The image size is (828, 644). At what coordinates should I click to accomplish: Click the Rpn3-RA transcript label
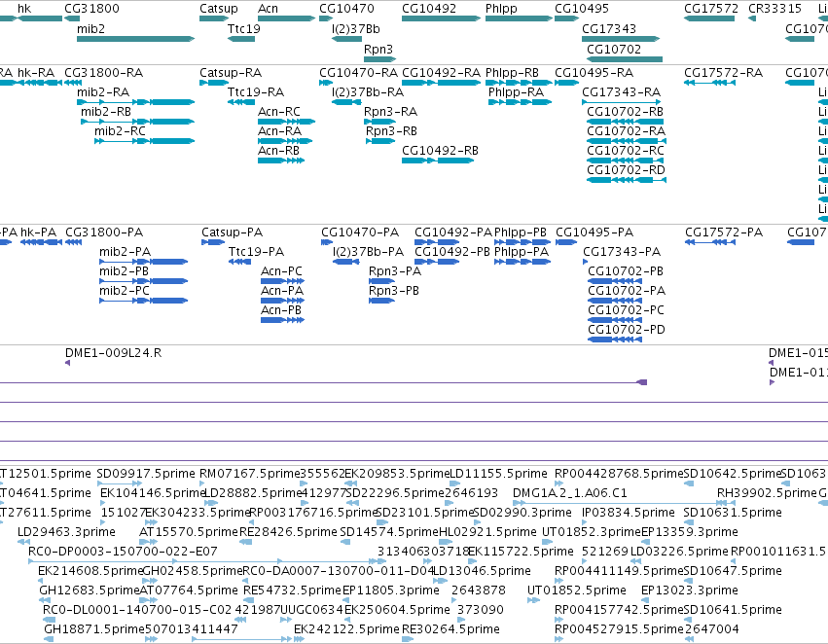click(x=390, y=112)
